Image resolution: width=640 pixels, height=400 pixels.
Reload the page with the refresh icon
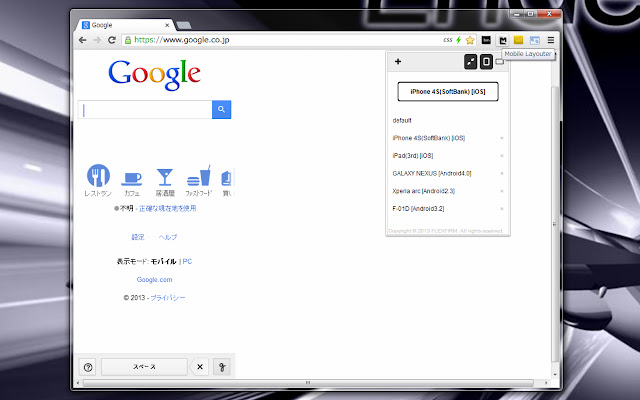point(111,40)
